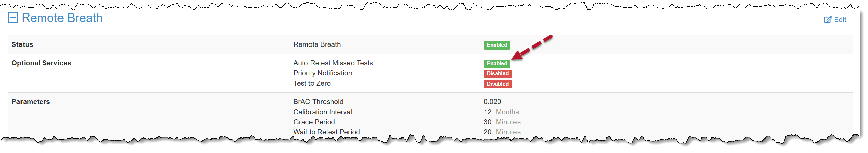Click the Remote Breath status label
The image size is (868, 153).
(317, 44)
